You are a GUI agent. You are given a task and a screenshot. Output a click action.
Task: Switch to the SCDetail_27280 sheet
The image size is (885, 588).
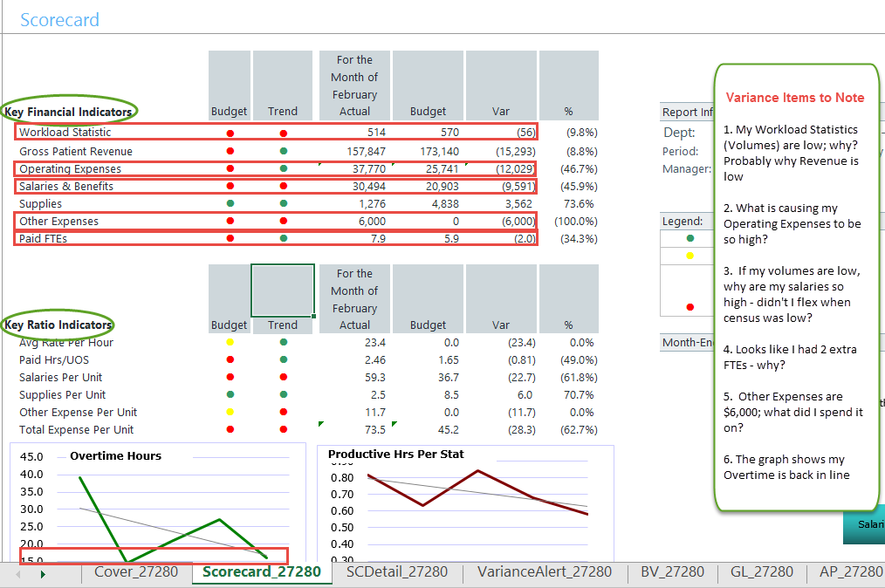click(x=396, y=572)
